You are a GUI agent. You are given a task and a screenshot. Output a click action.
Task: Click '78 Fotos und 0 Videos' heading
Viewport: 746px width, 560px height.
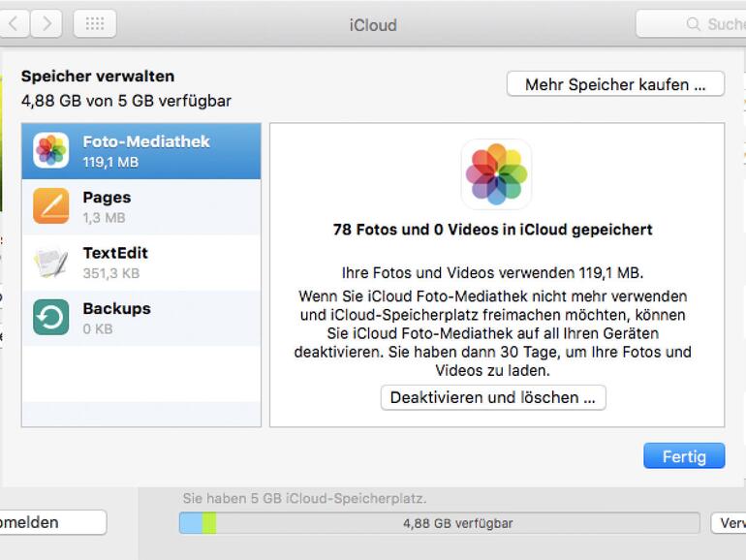point(492,230)
